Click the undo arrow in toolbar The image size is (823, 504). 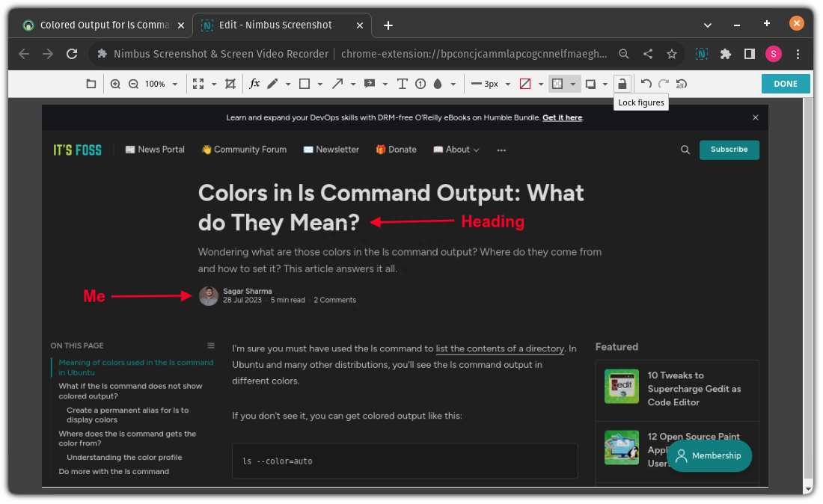pyautogui.click(x=646, y=84)
